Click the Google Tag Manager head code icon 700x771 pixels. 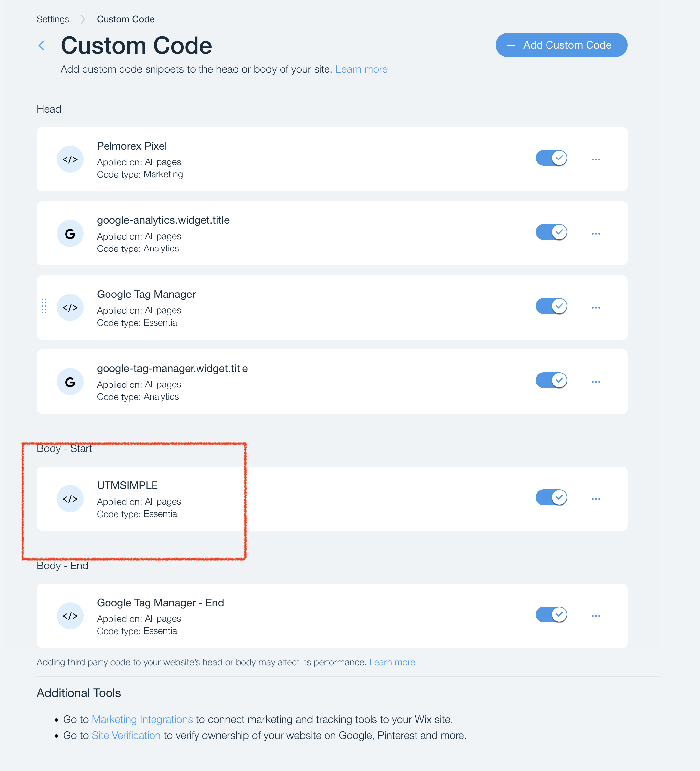[70, 307]
